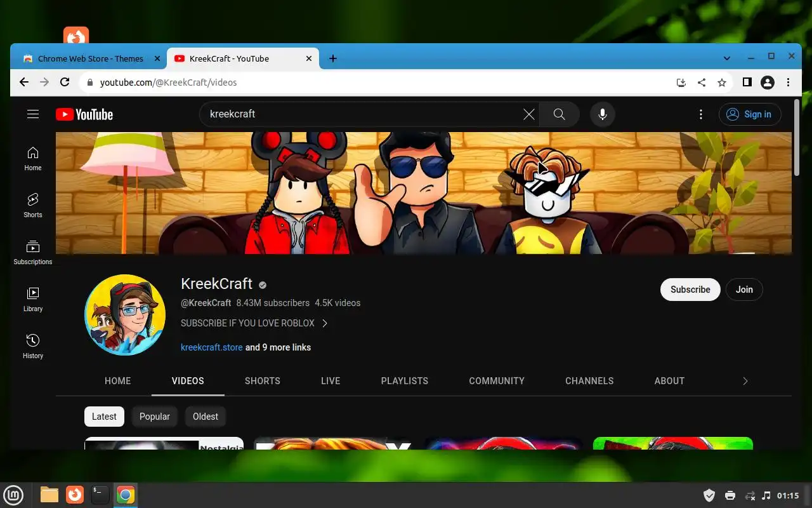Clear the search box with the X icon
812x508 pixels.
click(528, 114)
